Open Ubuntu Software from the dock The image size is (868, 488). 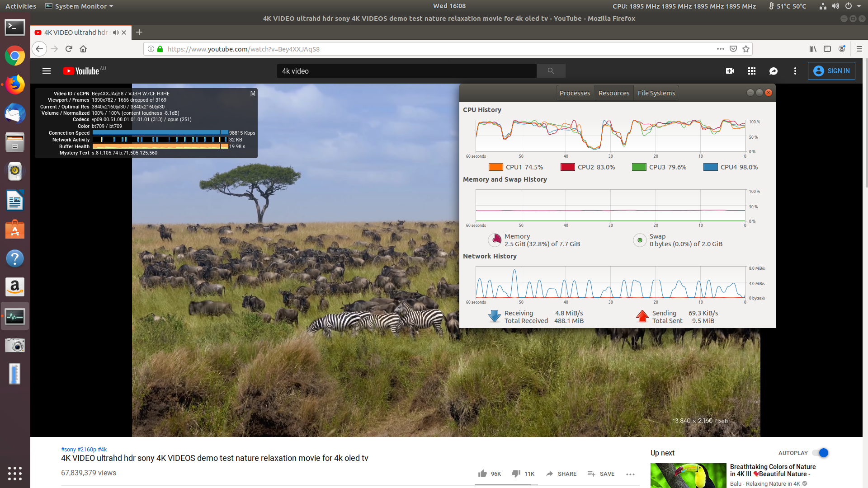(x=15, y=230)
